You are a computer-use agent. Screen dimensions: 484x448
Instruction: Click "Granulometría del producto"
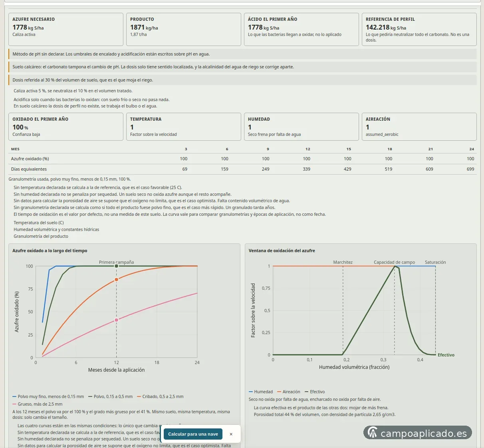pos(41,236)
